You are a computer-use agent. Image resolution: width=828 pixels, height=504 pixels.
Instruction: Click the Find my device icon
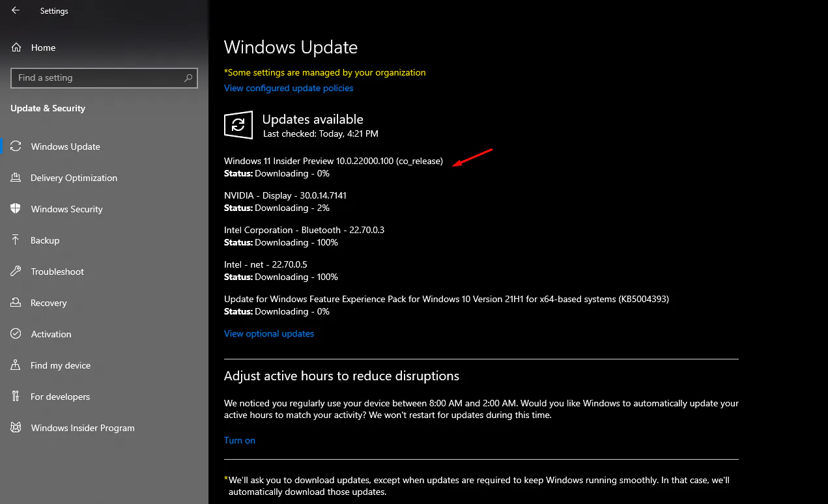coord(16,365)
